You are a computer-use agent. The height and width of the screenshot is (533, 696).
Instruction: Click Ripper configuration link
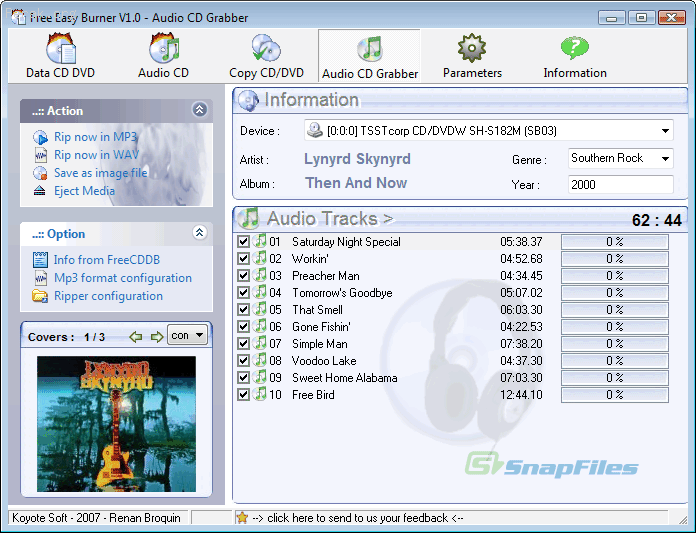[108, 296]
